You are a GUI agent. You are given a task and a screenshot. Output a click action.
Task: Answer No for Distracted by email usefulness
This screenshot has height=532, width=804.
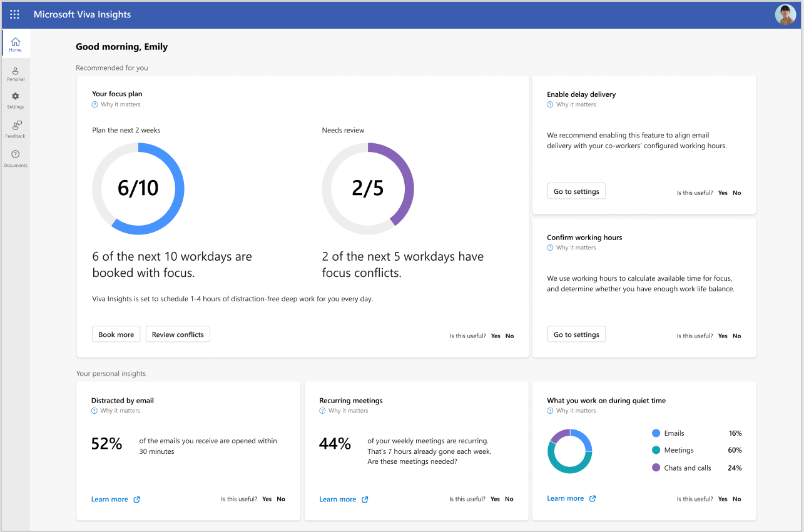coord(281,499)
